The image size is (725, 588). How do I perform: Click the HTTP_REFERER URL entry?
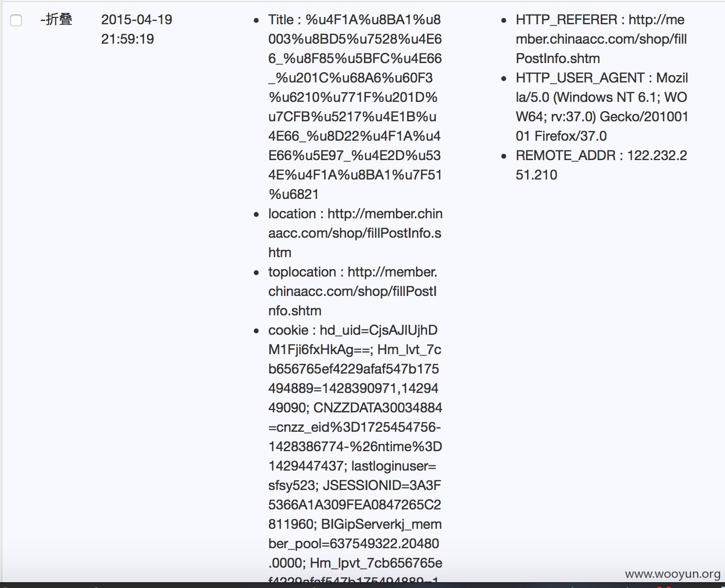[601, 39]
